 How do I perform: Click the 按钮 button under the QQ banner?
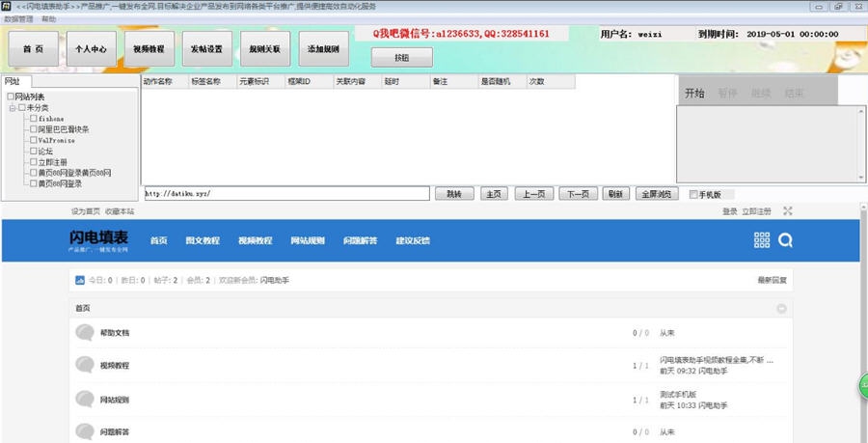click(402, 57)
